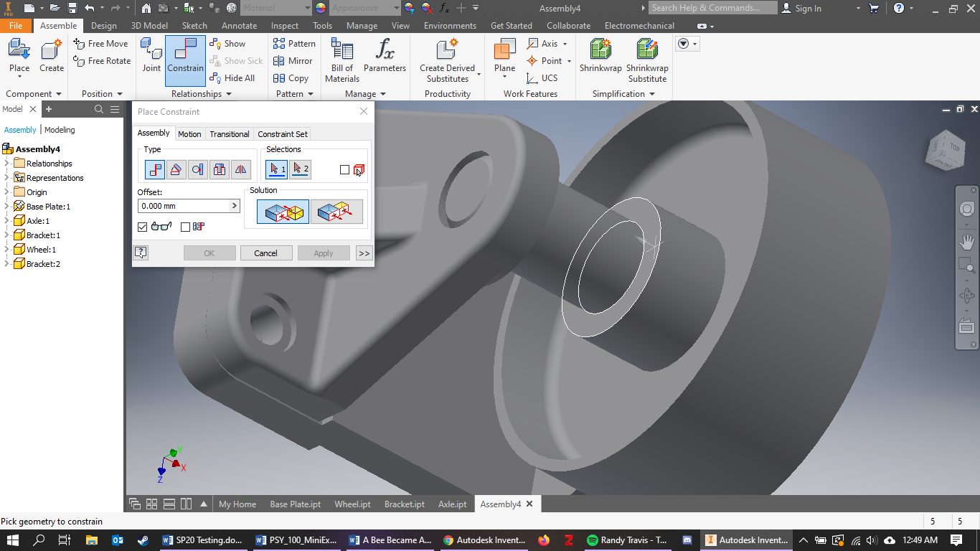Click Free Move in Position panel

click(101, 44)
